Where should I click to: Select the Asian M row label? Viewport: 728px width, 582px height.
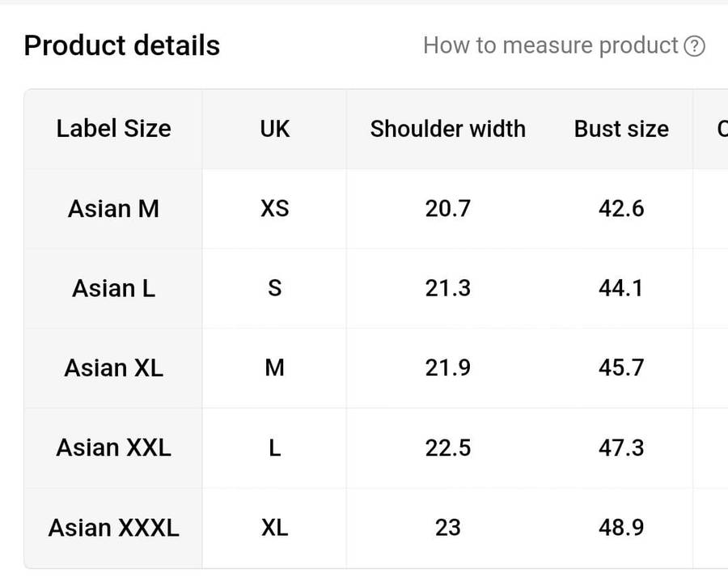pyautogui.click(x=113, y=209)
